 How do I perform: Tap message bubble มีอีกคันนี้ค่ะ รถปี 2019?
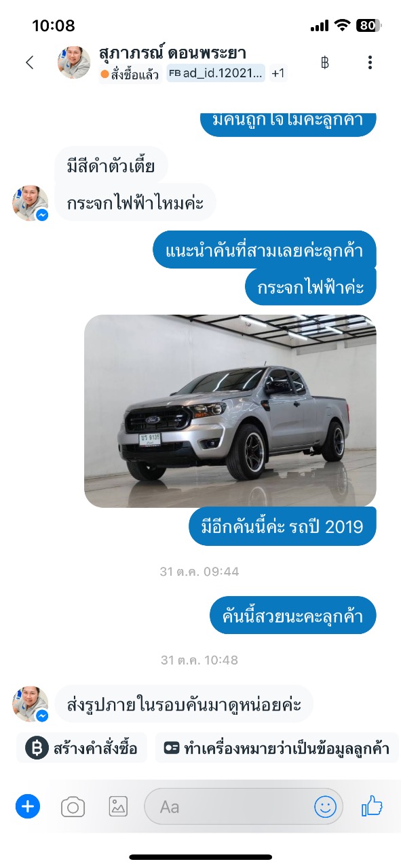[x=282, y=526]
